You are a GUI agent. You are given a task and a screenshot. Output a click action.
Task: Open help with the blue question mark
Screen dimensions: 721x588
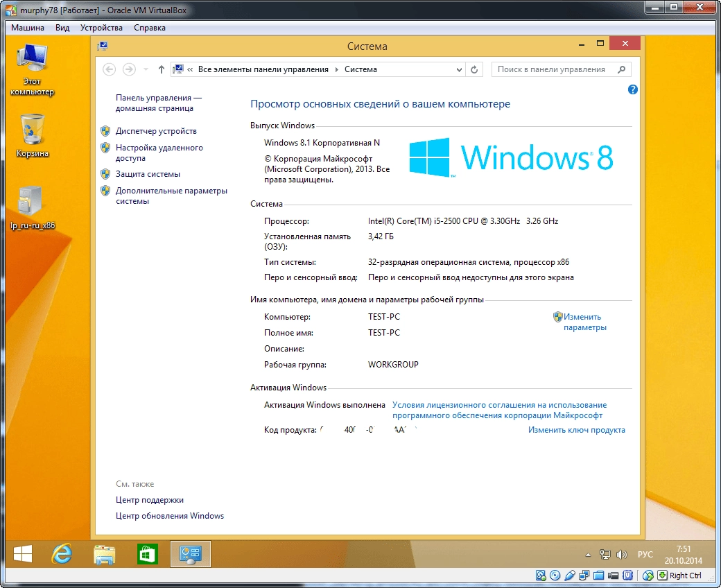coord(633,89)
